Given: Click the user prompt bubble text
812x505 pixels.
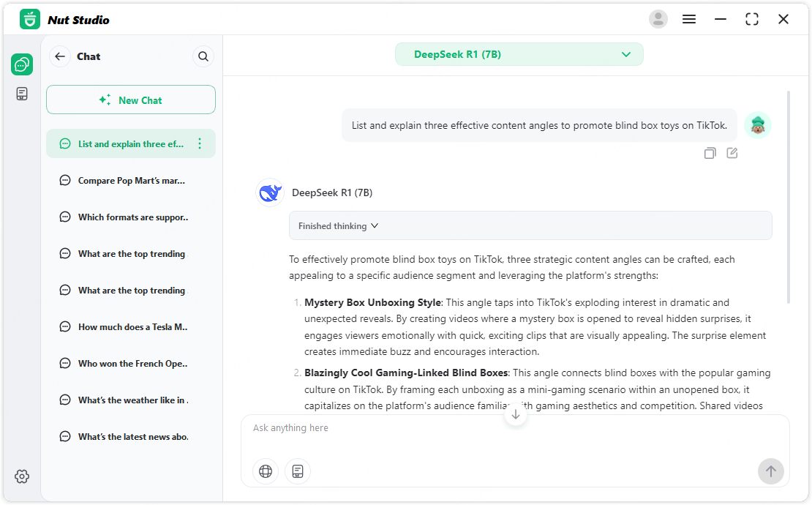Looking at the screenshot, I should (539, 125).
